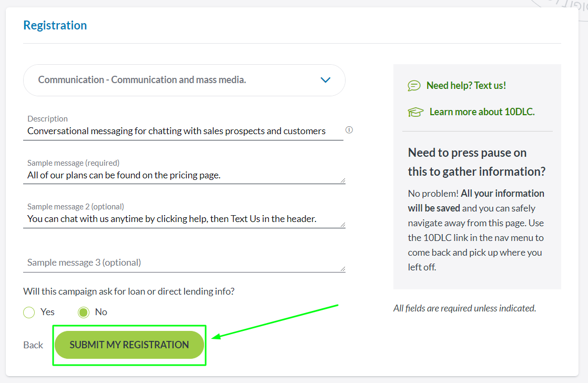This screenshot has height=383, width=588.
Task: Click the info icon beside the Description field
Action: click(349, 129)
